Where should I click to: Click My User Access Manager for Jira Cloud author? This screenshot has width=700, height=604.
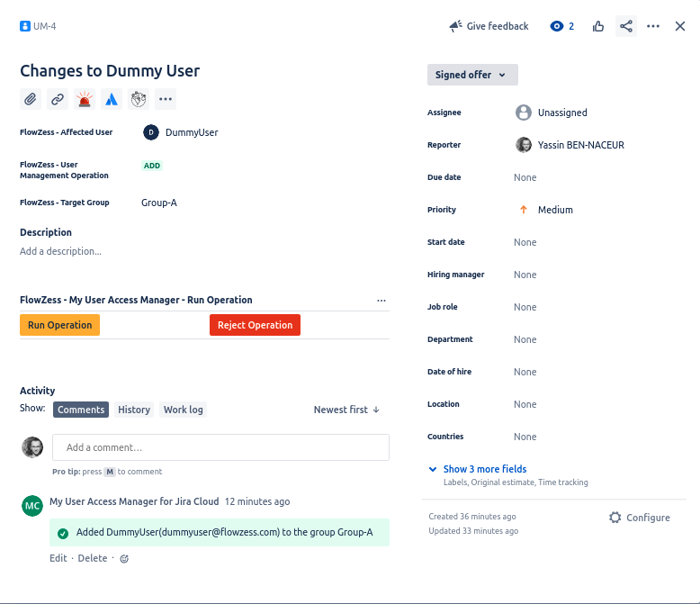[x=134, y=501]
